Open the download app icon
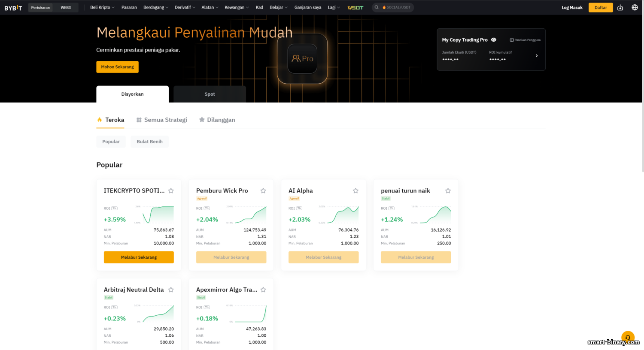 [x=620, y=7]
